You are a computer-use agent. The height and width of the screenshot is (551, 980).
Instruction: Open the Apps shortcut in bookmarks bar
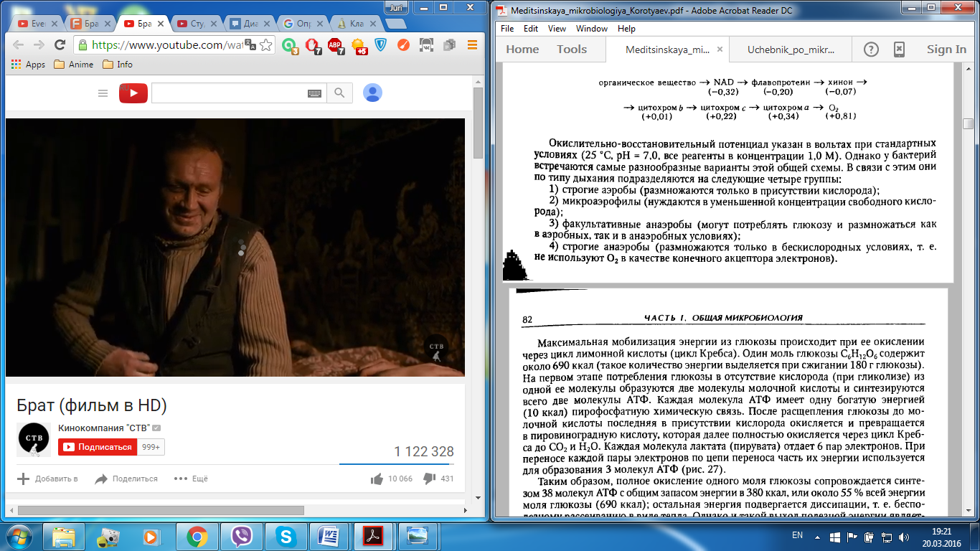[x=28, y=64]
